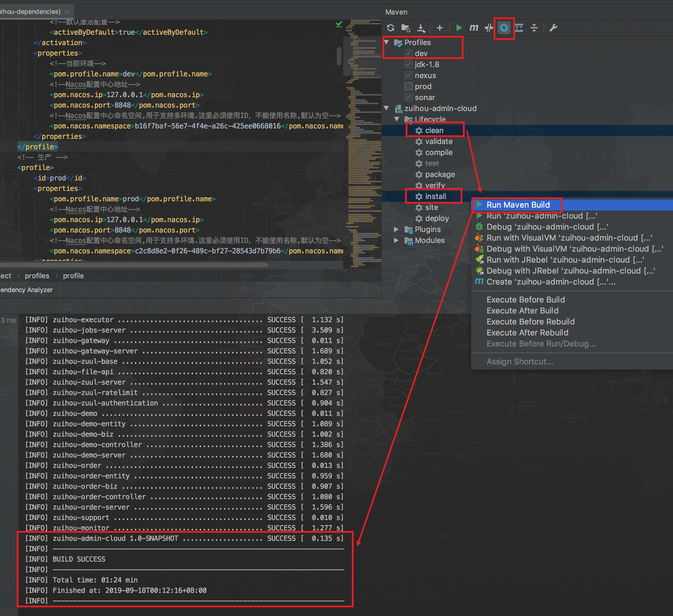Collapse the zuihou-admin-cloud project node
Viewport: 673px width, 616px height.
coord(387,108)
